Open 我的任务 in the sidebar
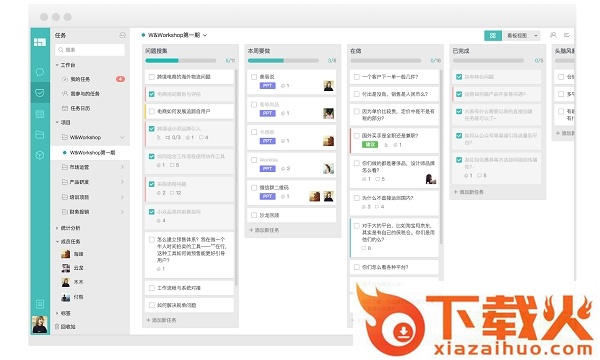The image size is (600, 360). point(80,79)
